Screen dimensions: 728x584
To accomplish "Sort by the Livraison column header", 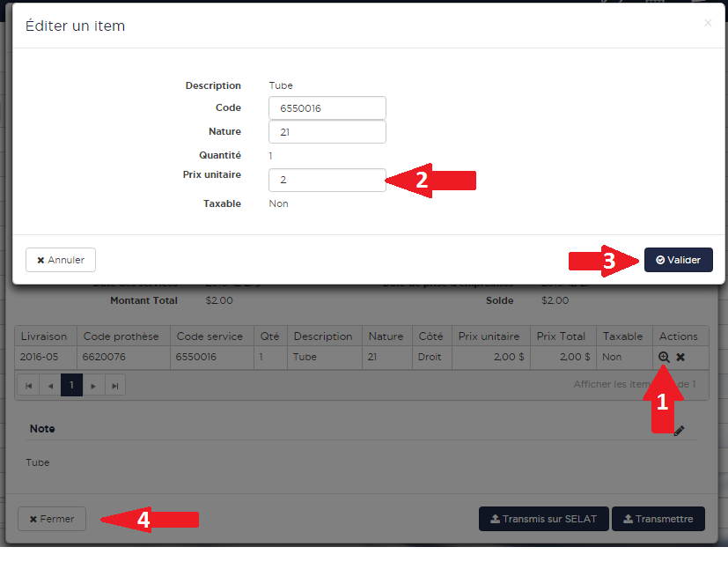I will [46, 336].
